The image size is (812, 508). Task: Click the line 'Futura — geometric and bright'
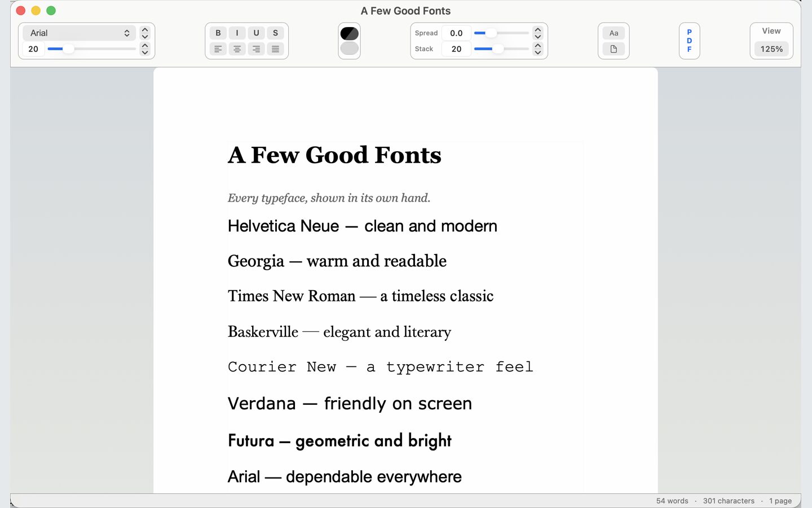pyautogui.click(x=339, y=441)
